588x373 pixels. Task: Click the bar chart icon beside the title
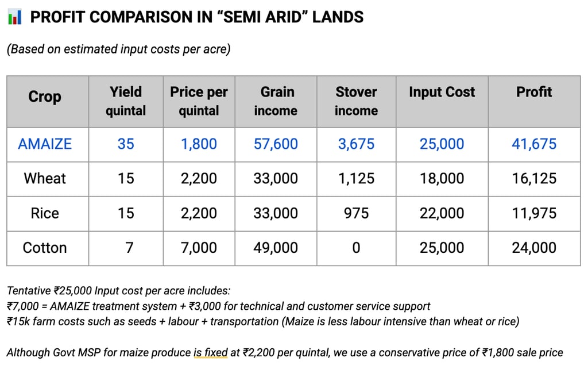14,17
